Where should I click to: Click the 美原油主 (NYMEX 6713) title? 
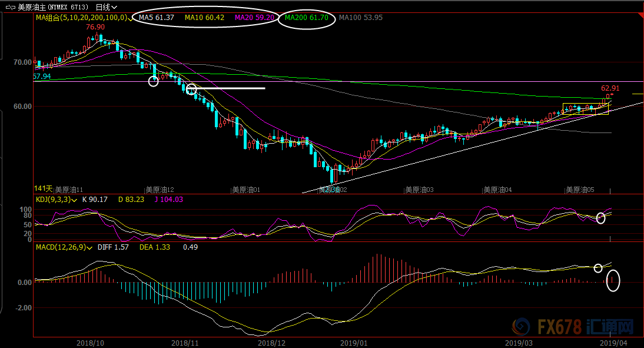[x=52, y=8]
